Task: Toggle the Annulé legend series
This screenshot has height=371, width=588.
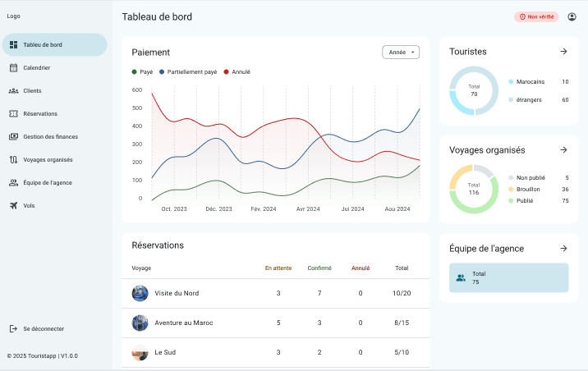Action: click(x=237, y=72)
